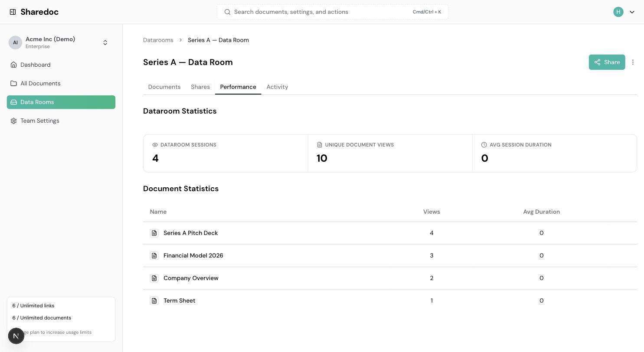Click the green Share button
The image size is (644, 352).
(x=607, y=62)
